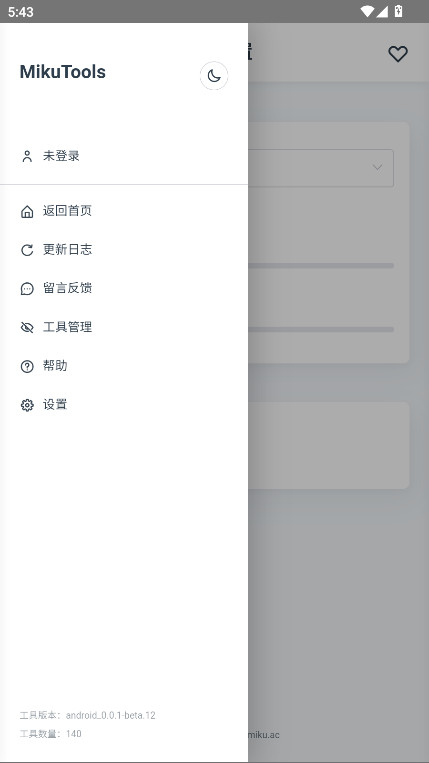
Task: Tap the question mark help icon
Action: pos(27,366)
